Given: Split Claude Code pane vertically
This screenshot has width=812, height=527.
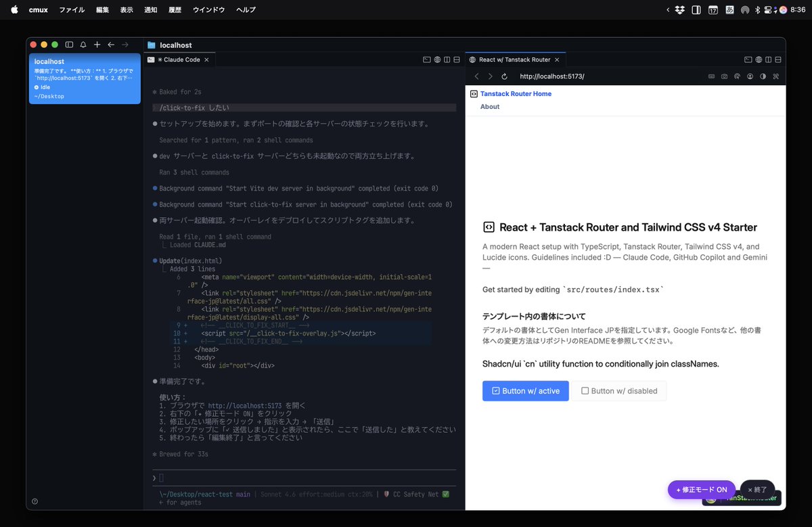Looking at the screenshot, I should pyautogui.click(x=447, y=60).
